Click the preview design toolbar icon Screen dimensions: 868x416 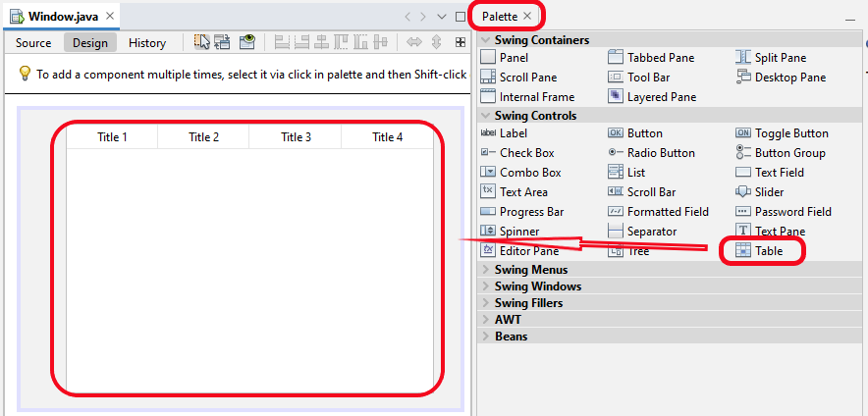coord(246,42)
